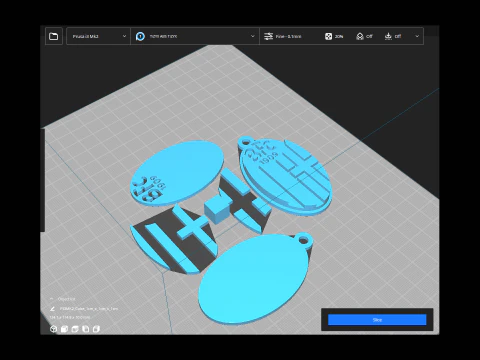This screenshot has height=360, width=480.
Task: Click the Slice button
Action: click(x=377, y=320)
